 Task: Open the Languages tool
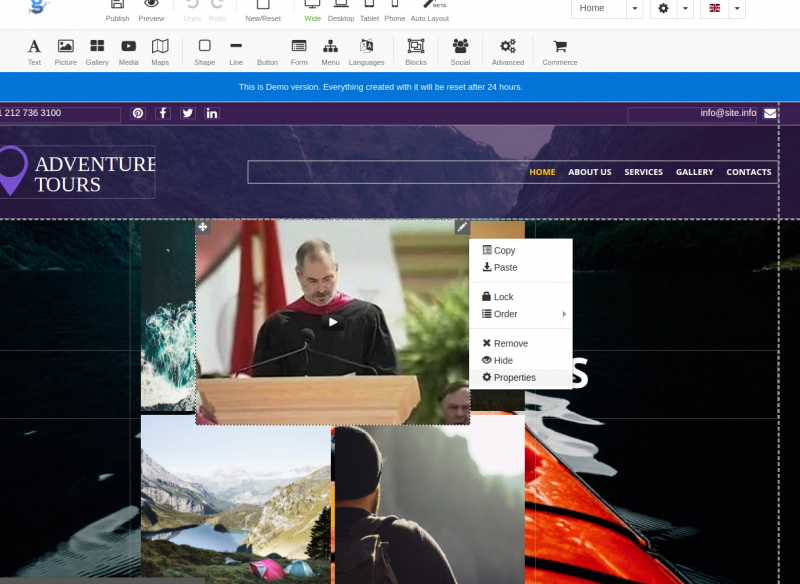pyautogui.click(x=366, y=52)
